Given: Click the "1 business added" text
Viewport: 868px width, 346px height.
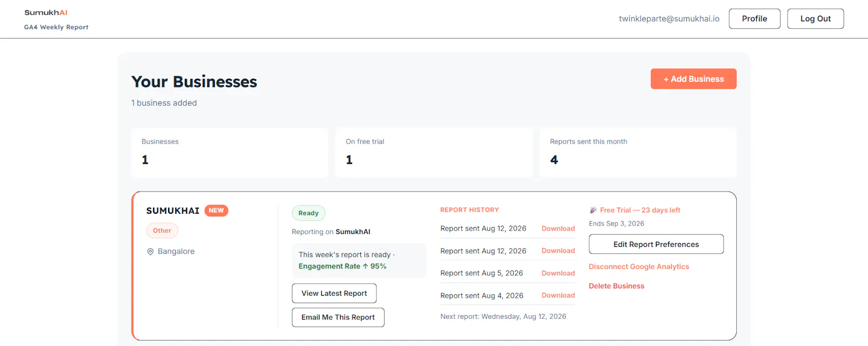Looking at the screenshot, I should 164,103.
